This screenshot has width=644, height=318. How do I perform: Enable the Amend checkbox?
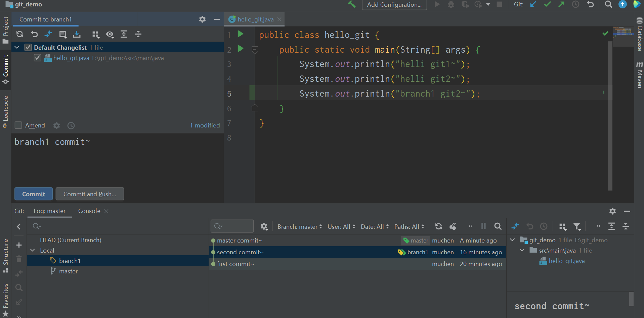tap(18, 125)
